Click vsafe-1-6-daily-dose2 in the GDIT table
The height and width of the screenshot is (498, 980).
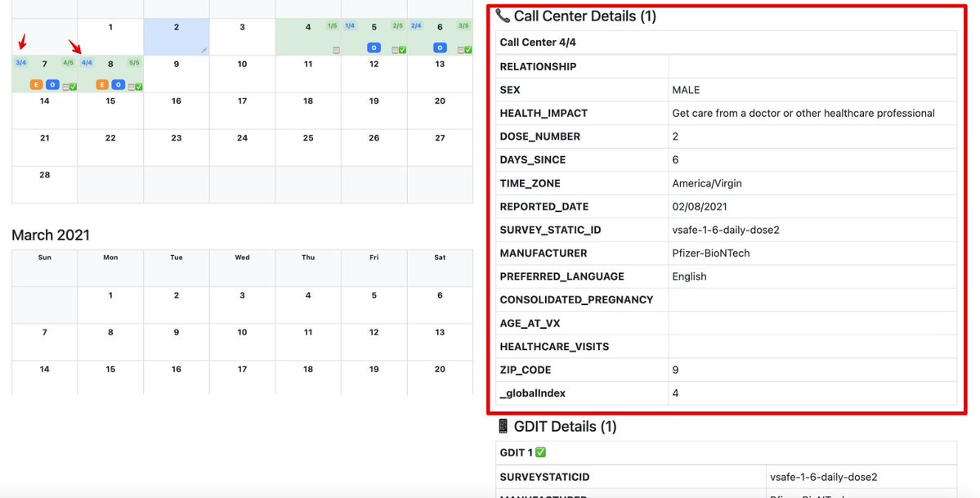tap(824, 477)
